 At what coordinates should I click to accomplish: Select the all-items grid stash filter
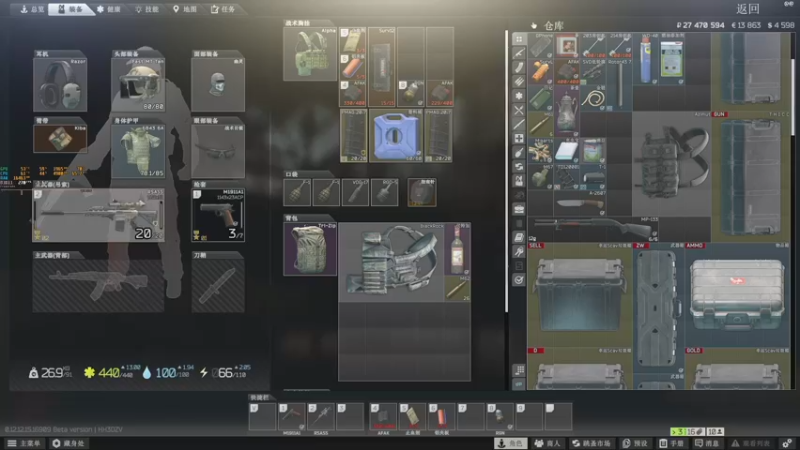point(519,39)
